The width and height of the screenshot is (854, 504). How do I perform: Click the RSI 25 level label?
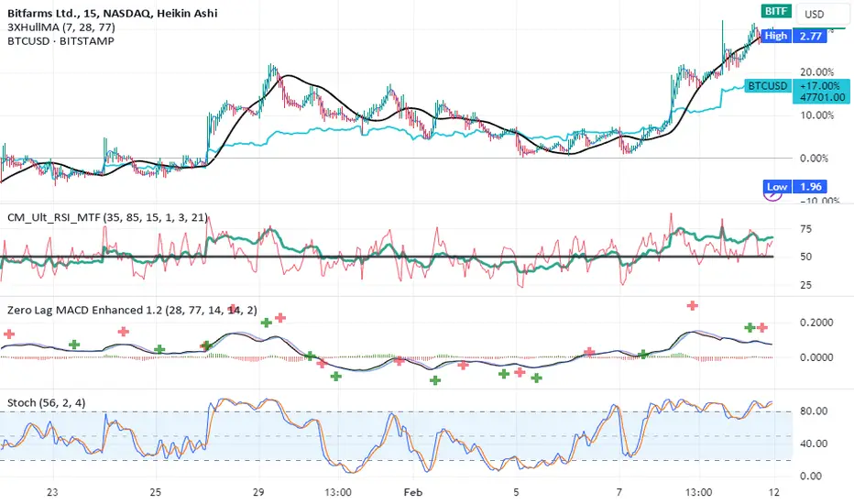(x=805, y=285)
